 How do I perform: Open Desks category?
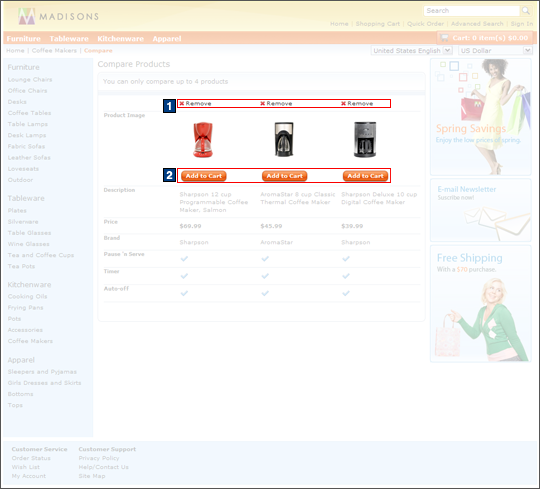click(17, 102)
